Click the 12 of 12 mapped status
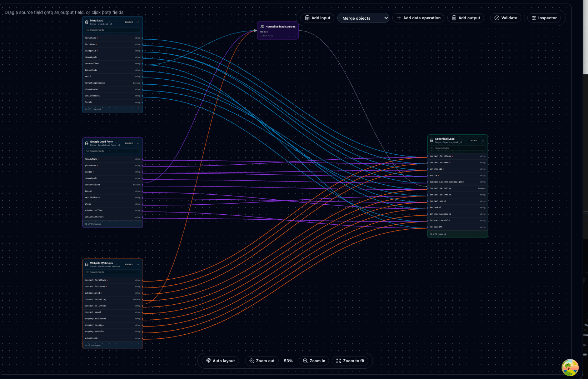Viewport: 588px width, 379px height. (x=438, y=234)
